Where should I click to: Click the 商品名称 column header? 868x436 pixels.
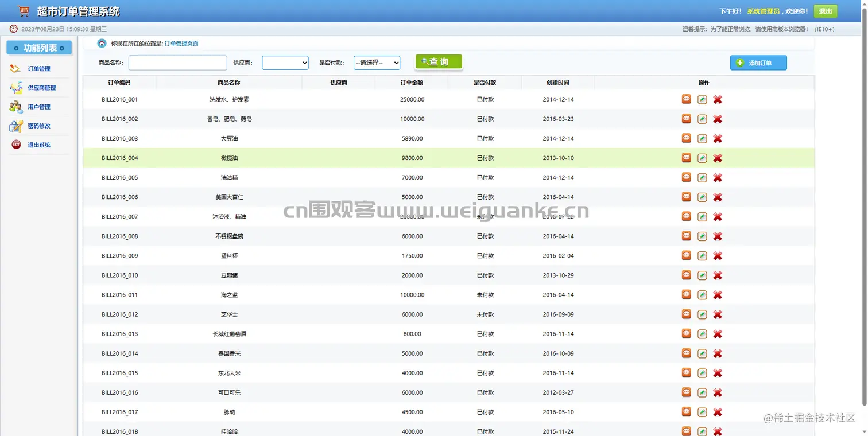pyautogui.click(x=229, y=83)
